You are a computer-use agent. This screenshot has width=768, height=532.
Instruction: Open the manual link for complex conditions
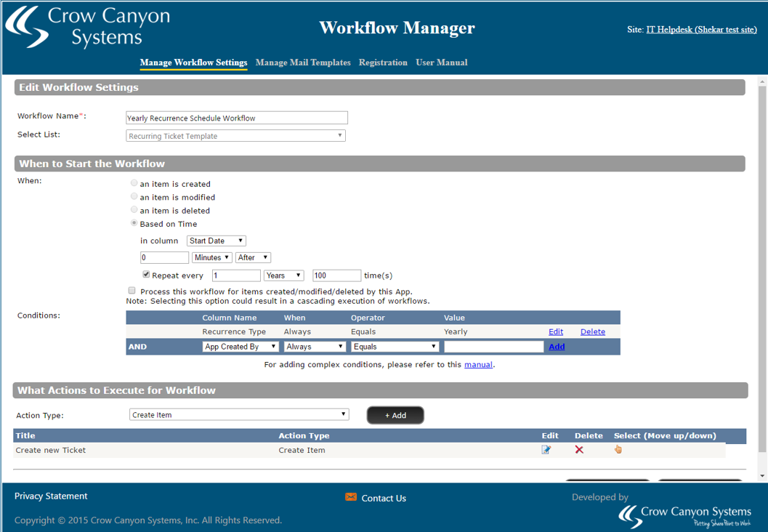click(478, 364)
